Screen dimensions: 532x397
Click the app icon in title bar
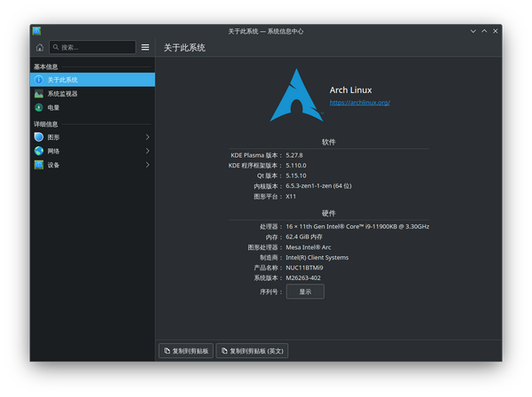[36, 31]
